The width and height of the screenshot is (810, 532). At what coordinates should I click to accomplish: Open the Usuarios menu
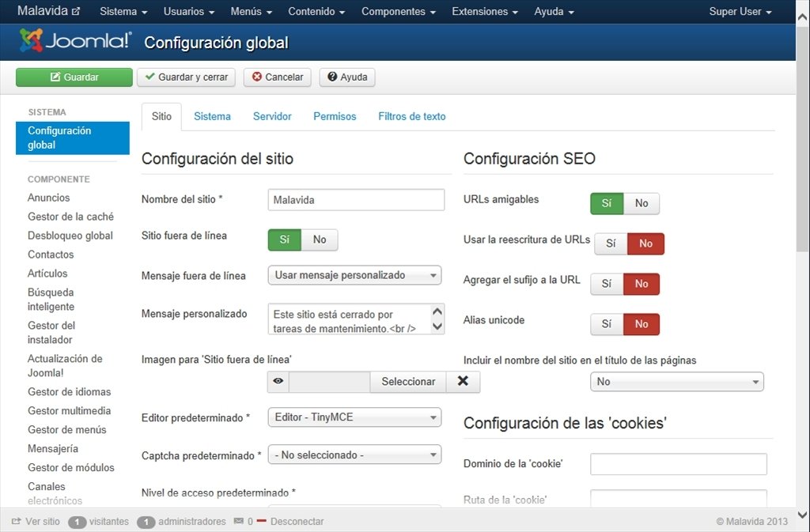(x=189, y=11)
